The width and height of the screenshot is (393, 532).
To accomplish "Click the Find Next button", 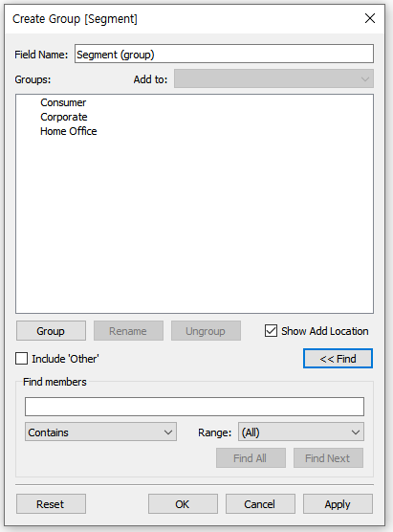I will (328, 458).
